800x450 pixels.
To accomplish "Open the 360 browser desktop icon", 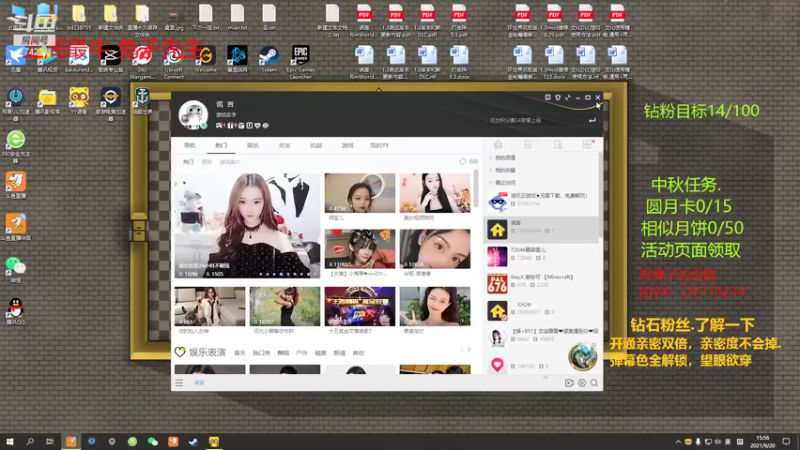I will point(16,146).
